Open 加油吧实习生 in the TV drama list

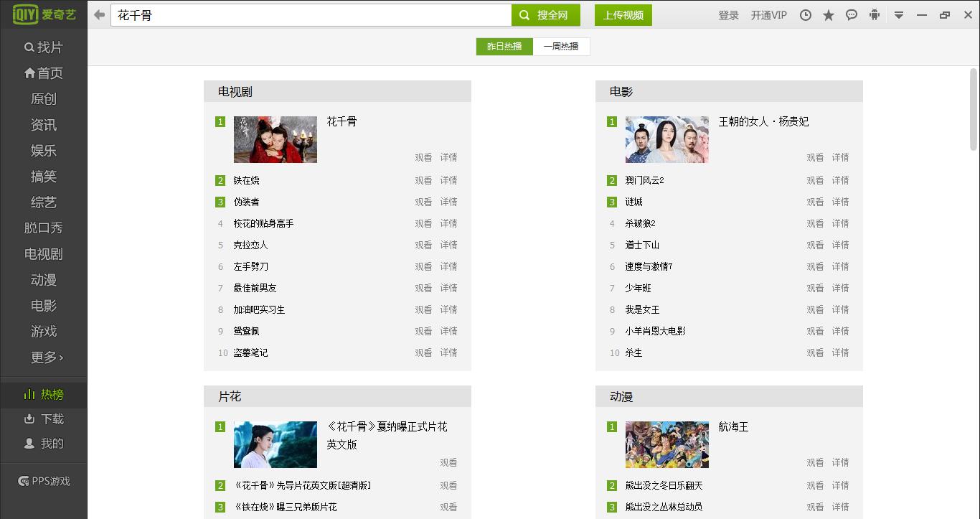click(259, 309)
